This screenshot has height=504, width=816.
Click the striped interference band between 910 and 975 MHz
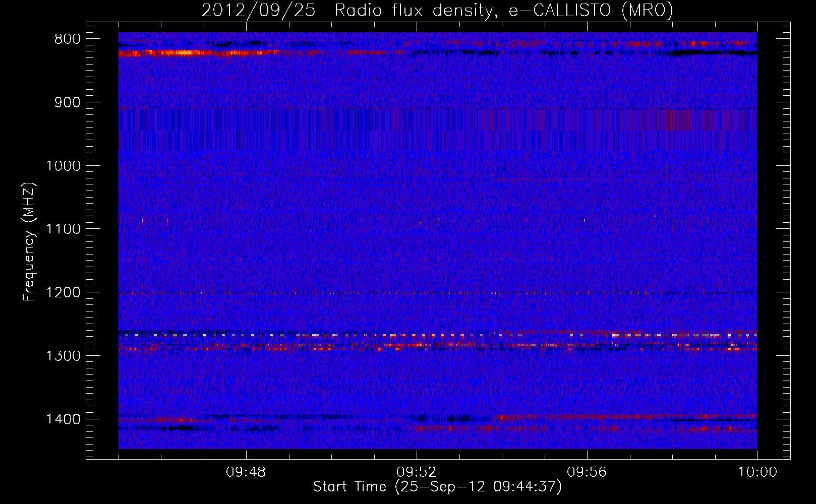(438, 129)
